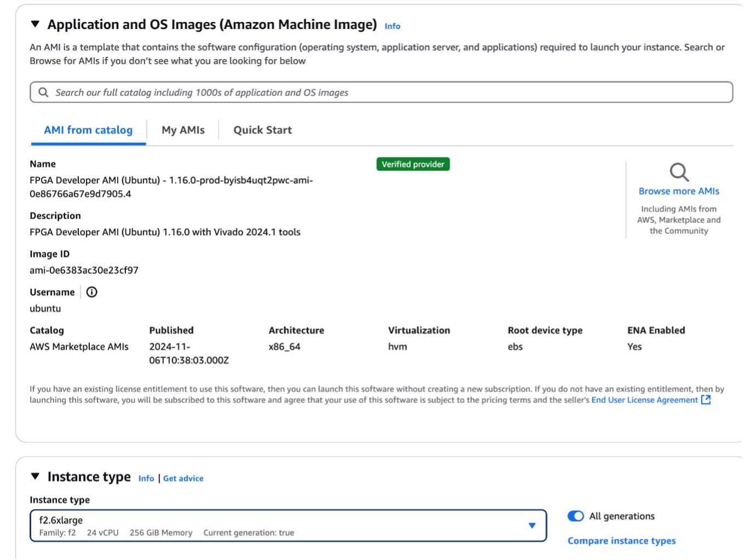Viewport: 744px width, 560px height.
Task: Select the AMI from catalog tab
Action: point(88,130)
